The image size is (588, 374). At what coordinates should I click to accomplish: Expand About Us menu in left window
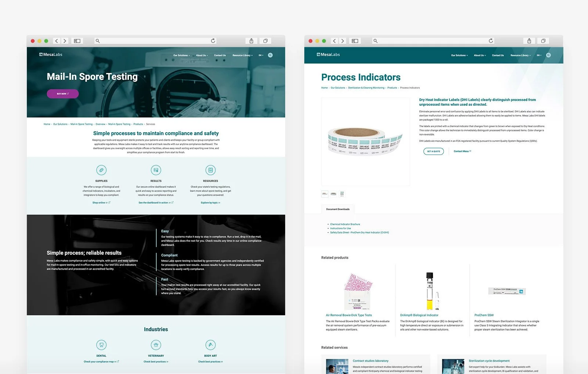coord(202,55)
